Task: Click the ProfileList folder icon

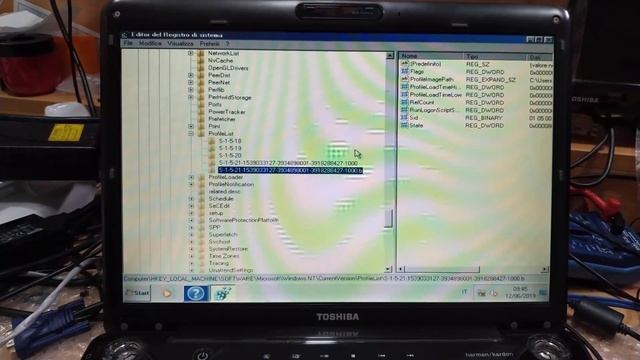Action: pyautogui.click(x=201, y=133)
